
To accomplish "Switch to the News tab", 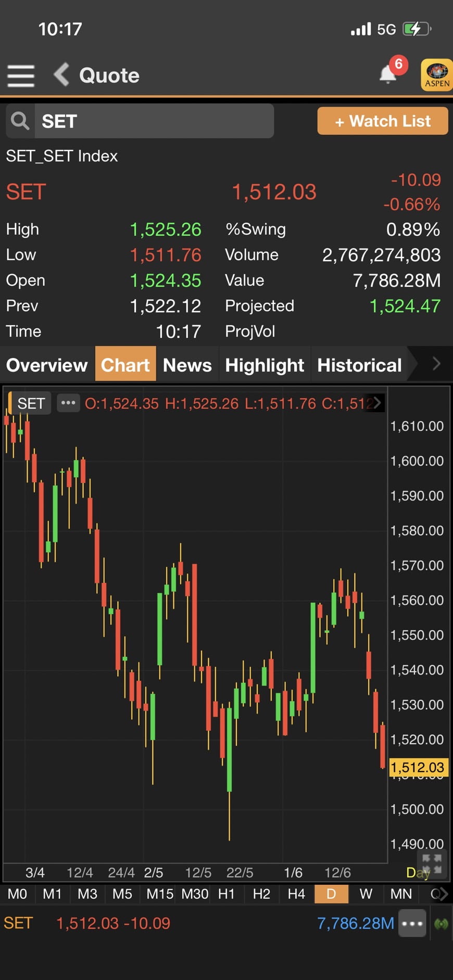I will coord(187,365).
